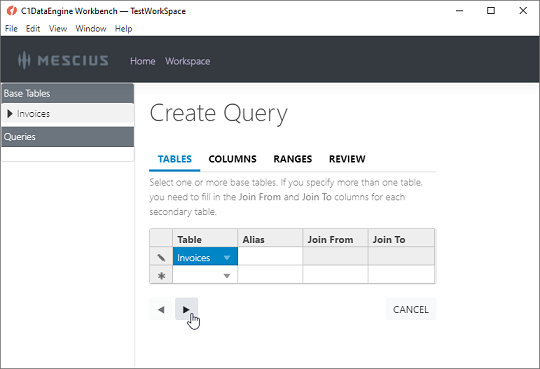The image size is (540, 369).
Task: Click the Join From column header
Action: pyautogui.click(x=335, y=238)
